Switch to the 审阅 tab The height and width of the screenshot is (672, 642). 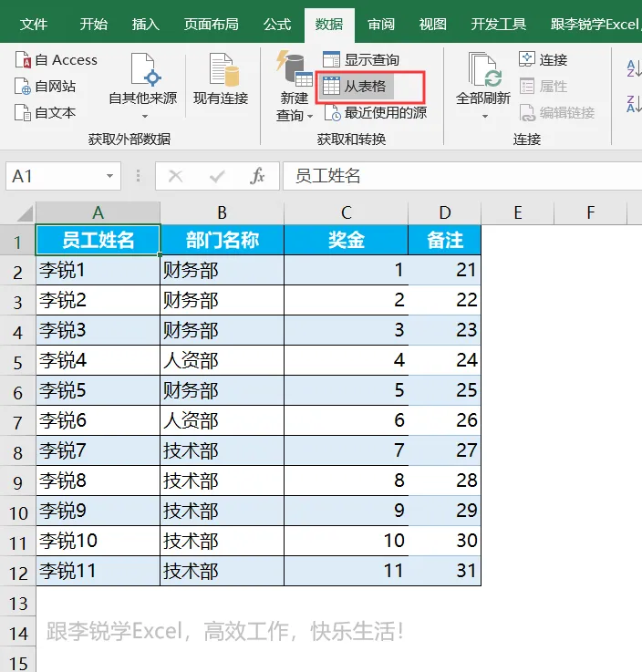pyautogui.click(x=381, y=25)
